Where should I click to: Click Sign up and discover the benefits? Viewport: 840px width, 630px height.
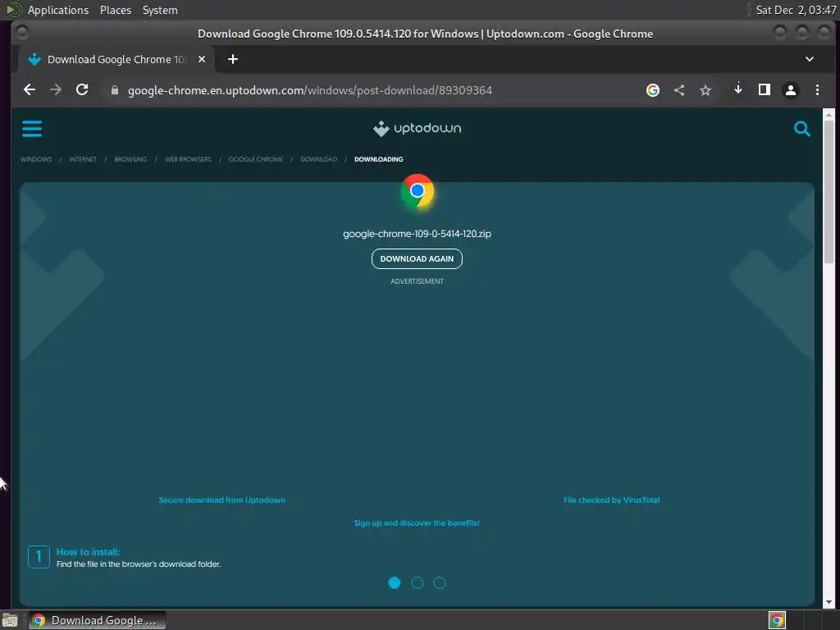tap(417, 523)
